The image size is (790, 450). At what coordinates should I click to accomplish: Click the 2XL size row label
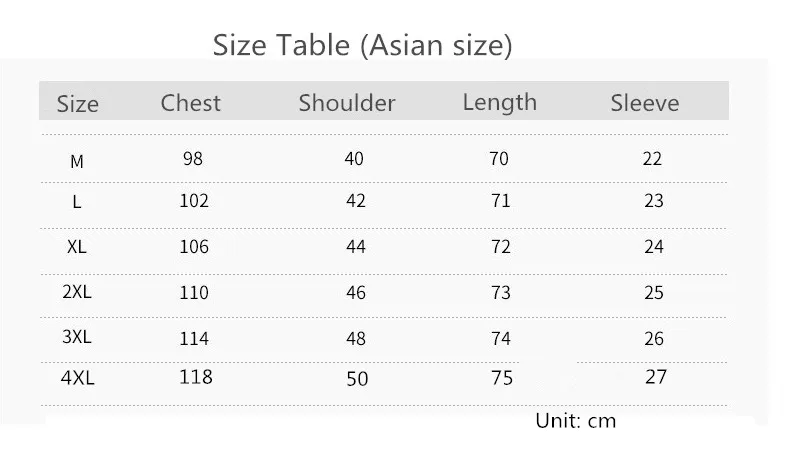[x=77, y=291]
